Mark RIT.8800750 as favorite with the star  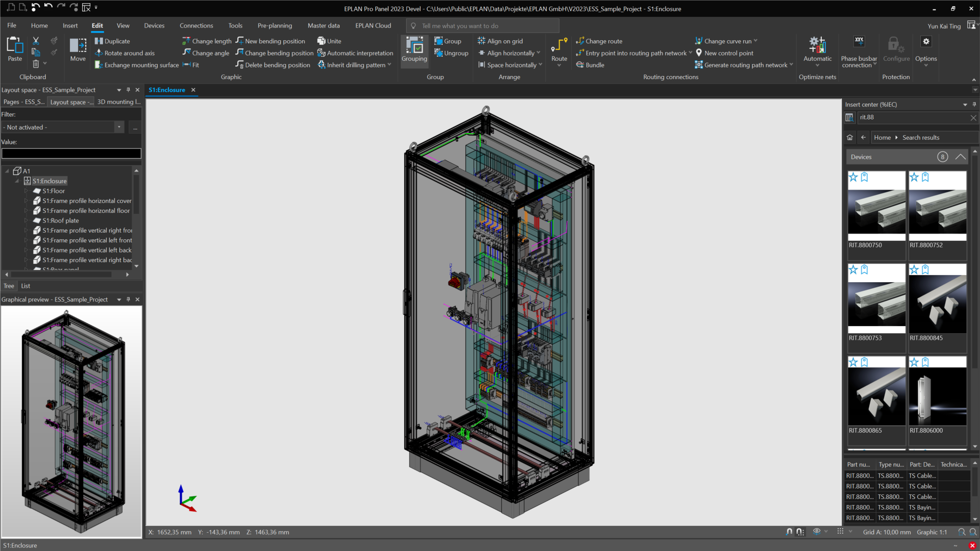tap(853, 177)
